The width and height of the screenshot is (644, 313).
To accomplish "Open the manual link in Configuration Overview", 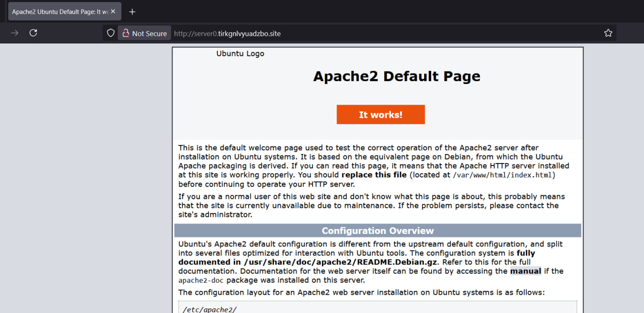I will click(x=525, y=271).
